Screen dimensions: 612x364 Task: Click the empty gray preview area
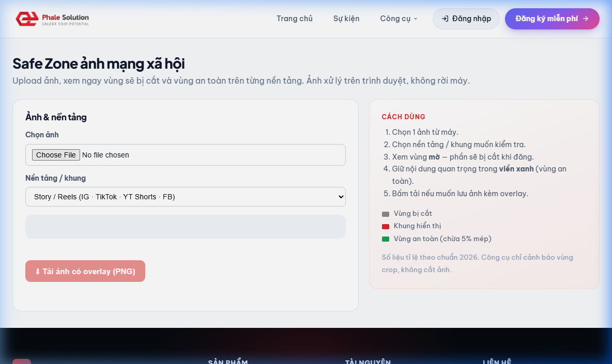(186, 227)
